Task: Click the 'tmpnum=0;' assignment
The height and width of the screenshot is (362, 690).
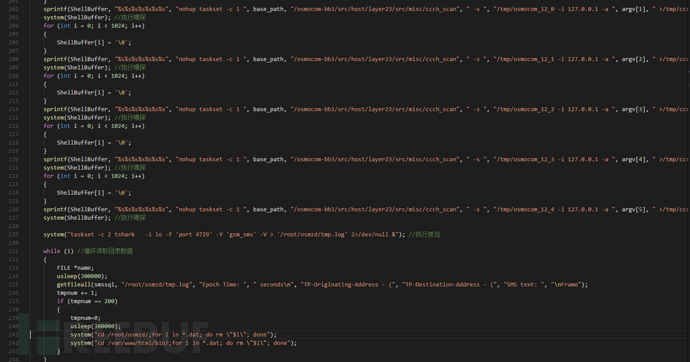Action: coord(85,318)
